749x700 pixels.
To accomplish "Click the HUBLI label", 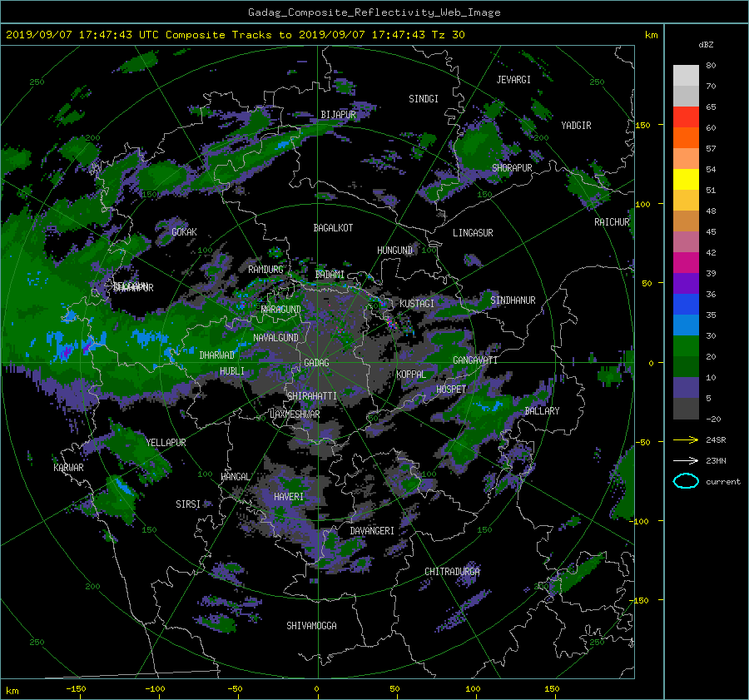I will [x=231, y=371].
